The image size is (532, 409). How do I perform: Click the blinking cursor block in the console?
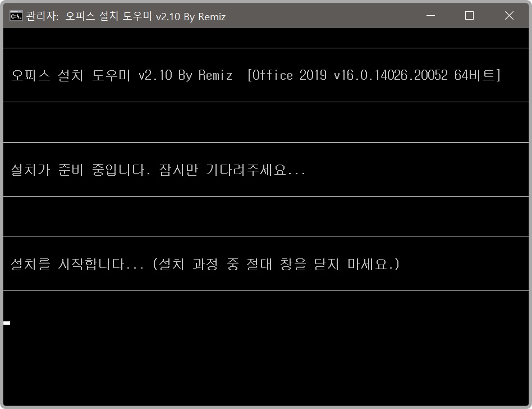tap(8, 322)
